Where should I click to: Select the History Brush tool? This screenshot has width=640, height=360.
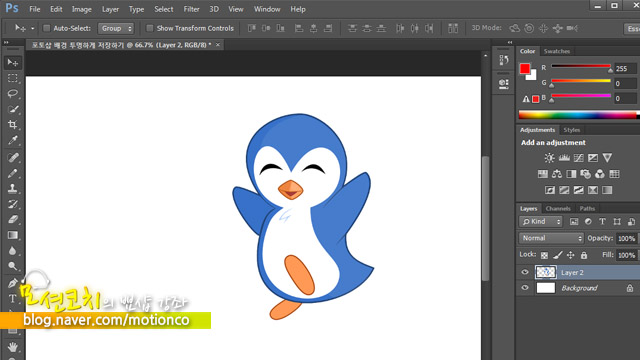[x=13, y=204]
